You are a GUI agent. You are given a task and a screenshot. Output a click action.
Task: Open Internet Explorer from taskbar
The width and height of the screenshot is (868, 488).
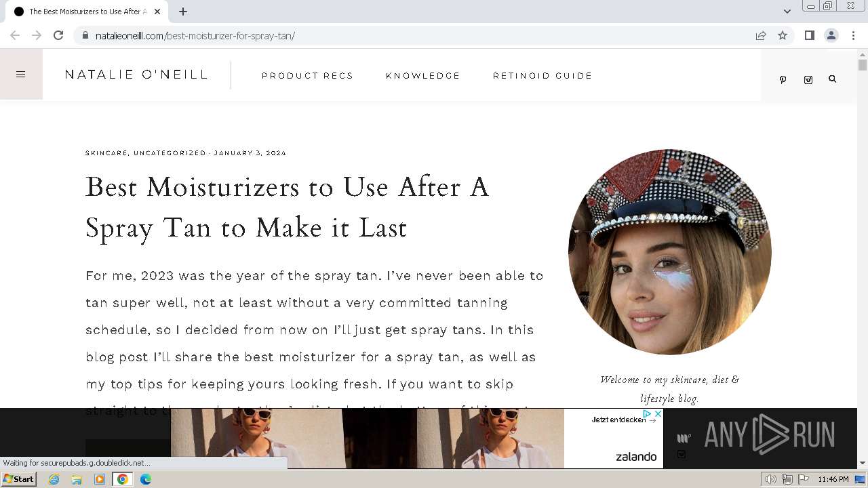[54, 479]
